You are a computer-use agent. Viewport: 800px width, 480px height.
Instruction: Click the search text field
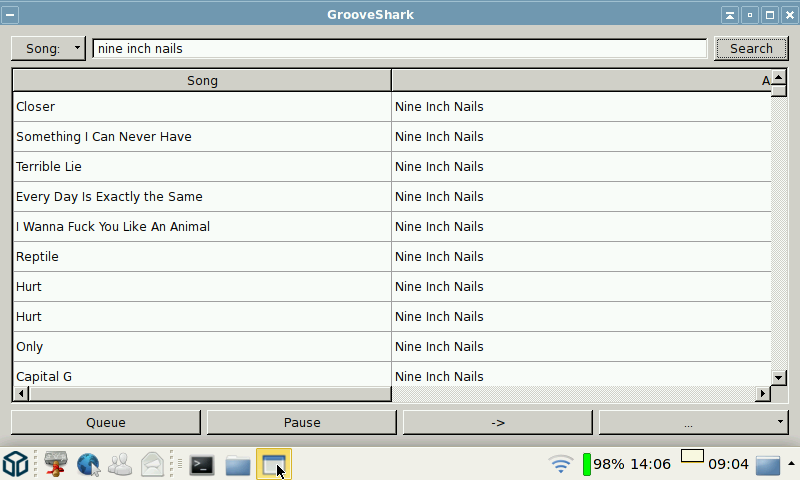click(399, 48)
